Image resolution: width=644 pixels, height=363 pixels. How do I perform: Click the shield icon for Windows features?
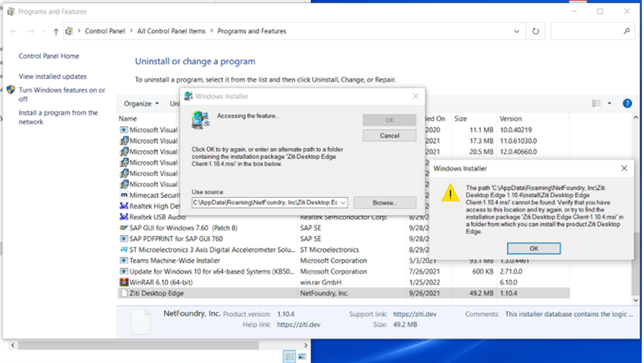11,90
